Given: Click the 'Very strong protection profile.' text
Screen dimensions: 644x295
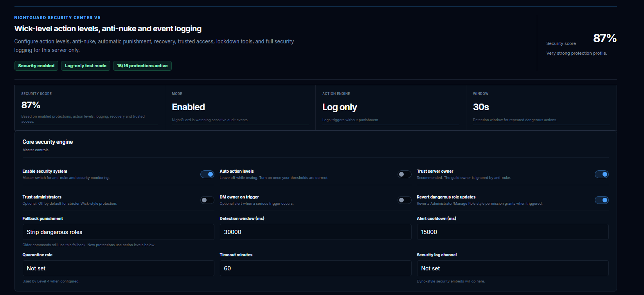Looking at the screenshot, I should pyautogui.click(x=577, y=53).
